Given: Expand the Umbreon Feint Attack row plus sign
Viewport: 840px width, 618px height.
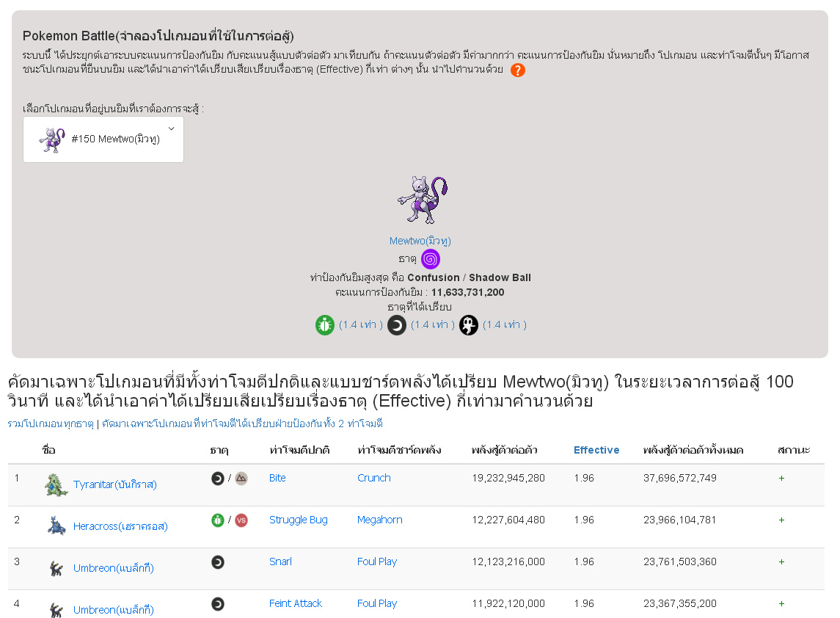Looking at the screenshot, I should coord(781,603).
